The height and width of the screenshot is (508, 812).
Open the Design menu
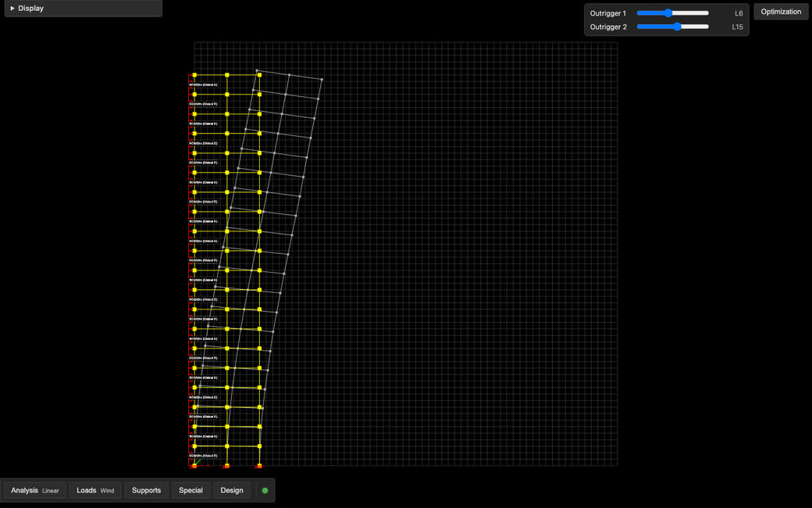point(231,490)
